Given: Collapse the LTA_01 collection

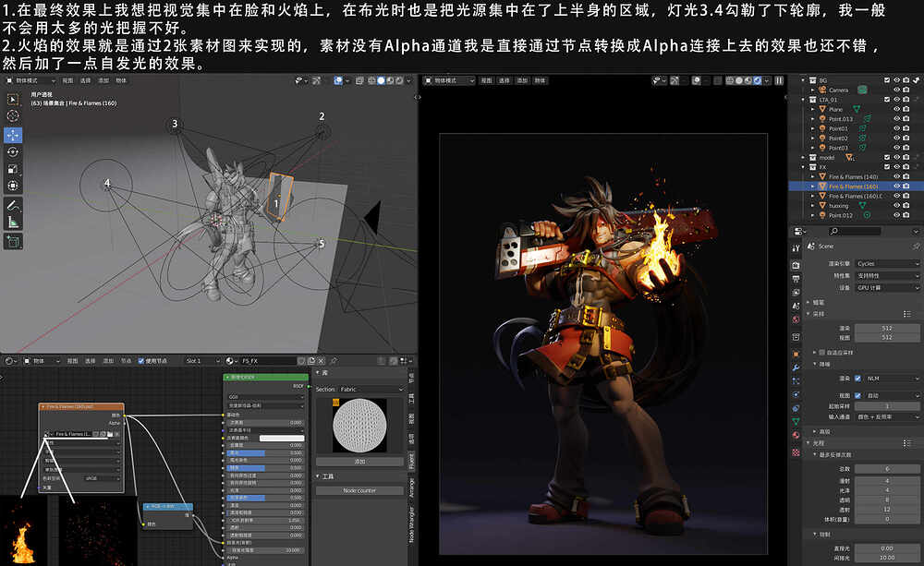Looking at the screenshot, I should point(803,100).
